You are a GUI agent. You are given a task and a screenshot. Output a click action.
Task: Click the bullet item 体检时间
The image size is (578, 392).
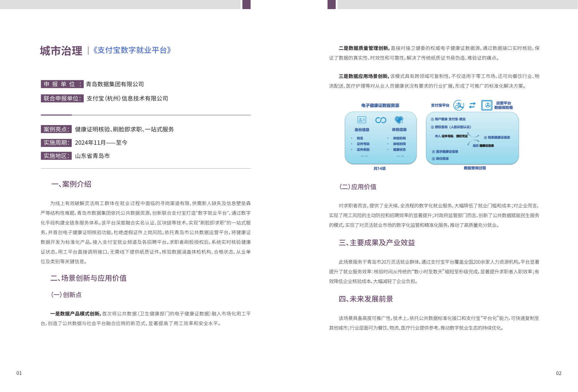click(x=399, y=144)
